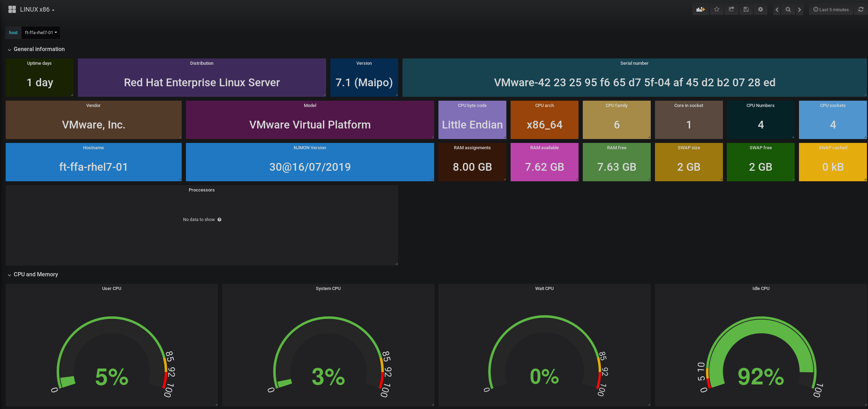This screenshot has width=868, height=409.
Task: Open the Proccessors panel title menu
Action: pyautogui.click(x=201, y=190)
